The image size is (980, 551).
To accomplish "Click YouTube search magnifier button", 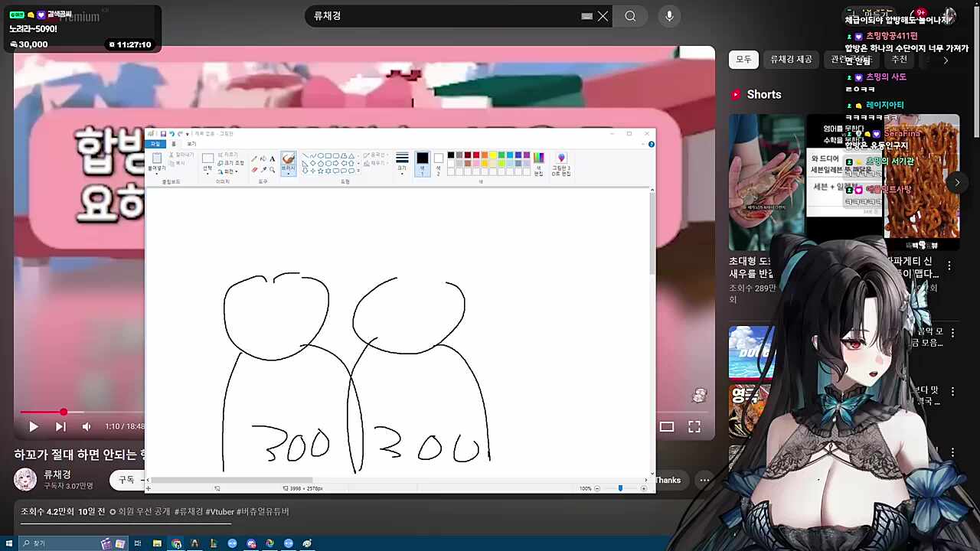I will (x=630, y=16).
